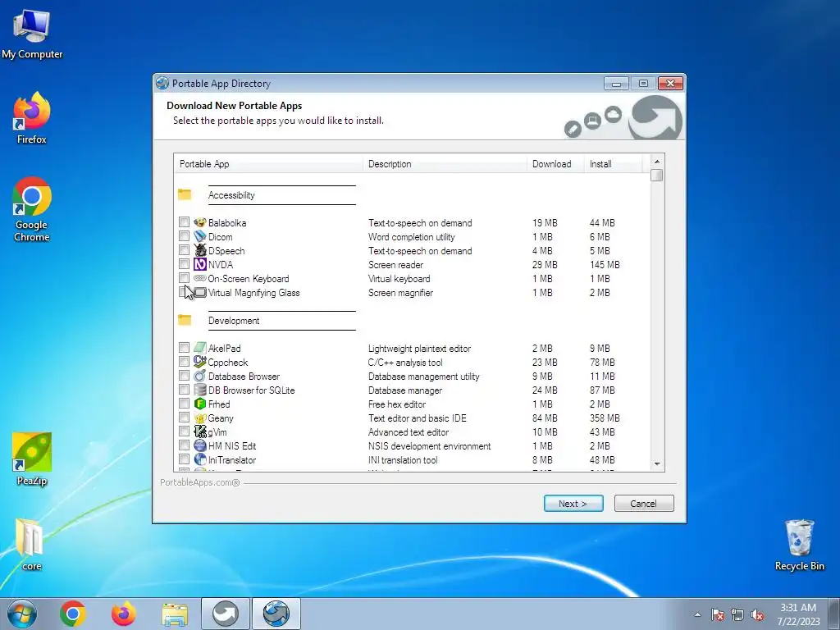The image size is (840, 630).
Task: Check the IniTranslator checkbox
Action: [184, 459]
